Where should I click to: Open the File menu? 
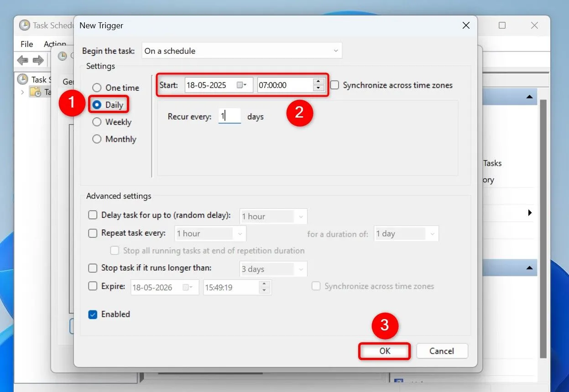click(x=26, y=44)
